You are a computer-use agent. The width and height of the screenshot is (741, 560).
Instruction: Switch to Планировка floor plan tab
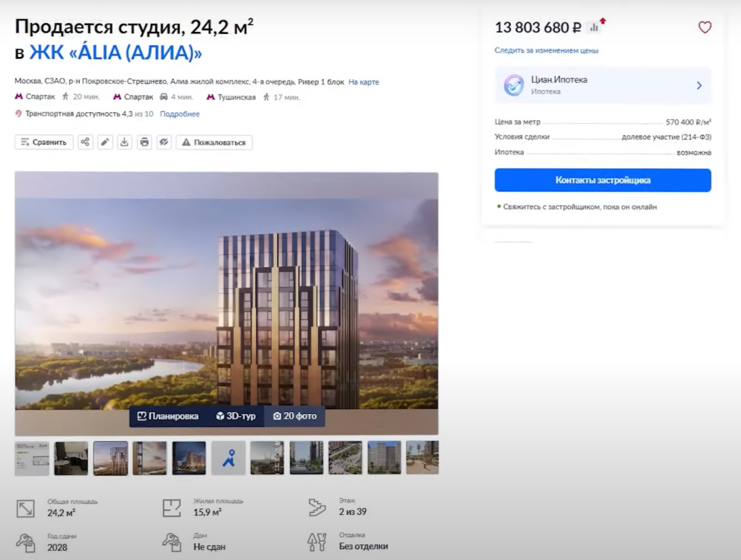168,416
